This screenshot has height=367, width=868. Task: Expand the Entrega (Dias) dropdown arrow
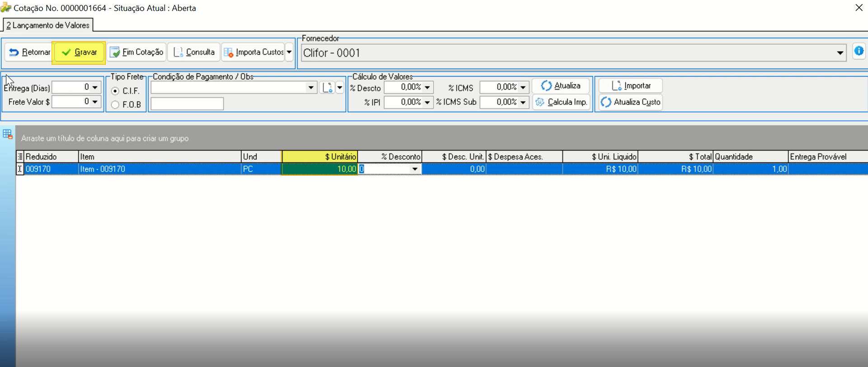click(95, 87)
